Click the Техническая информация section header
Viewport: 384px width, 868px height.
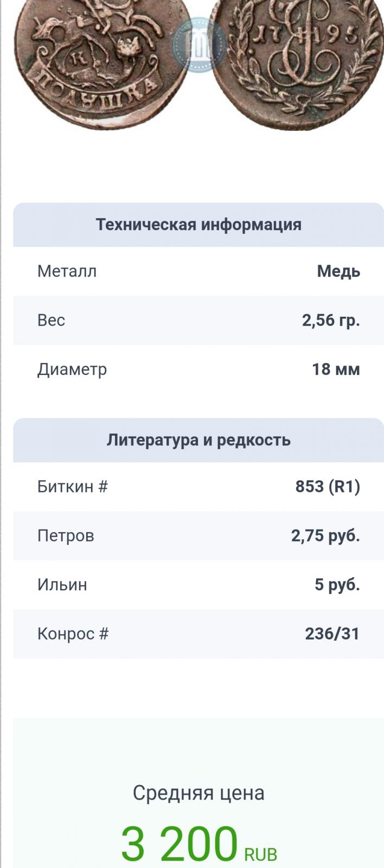point(199,225)
